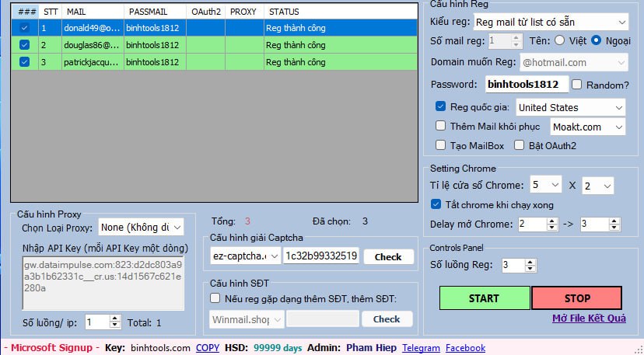Open the Kiểu reg dropdown
644x355 pixels.
(551, 23)
